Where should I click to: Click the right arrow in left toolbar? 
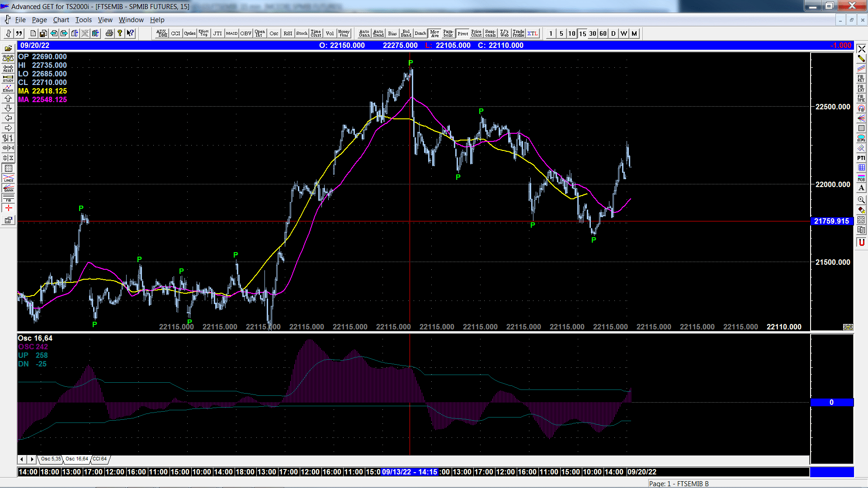8,128
